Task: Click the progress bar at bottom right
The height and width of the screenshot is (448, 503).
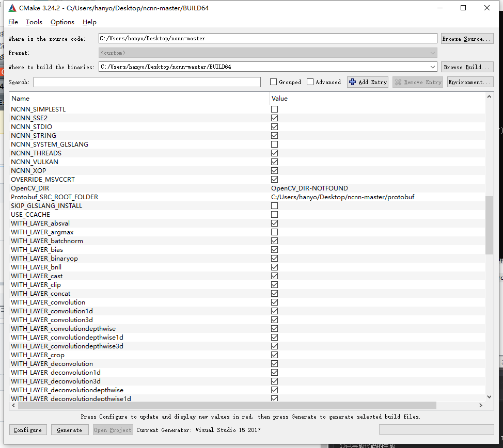Action: tap(436, 429)
